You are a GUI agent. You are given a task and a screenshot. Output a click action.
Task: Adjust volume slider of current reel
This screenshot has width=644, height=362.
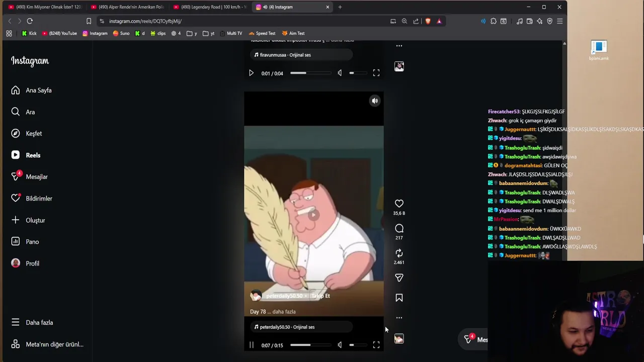[x=358, y=345]
